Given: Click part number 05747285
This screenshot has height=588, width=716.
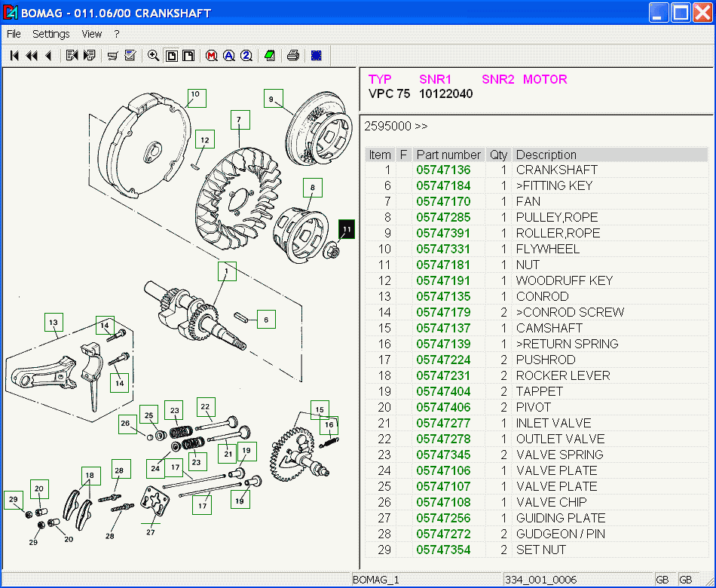Looking at the screenshot, I should (x=443, y=217).
